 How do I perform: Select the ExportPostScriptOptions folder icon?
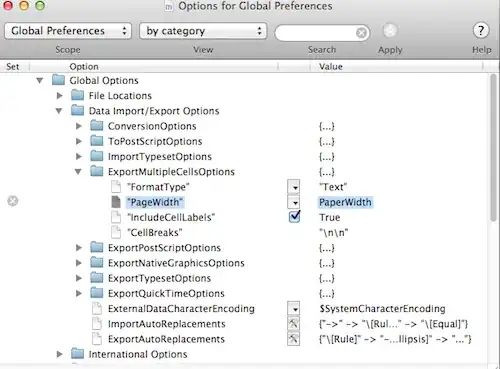(97, 247)
